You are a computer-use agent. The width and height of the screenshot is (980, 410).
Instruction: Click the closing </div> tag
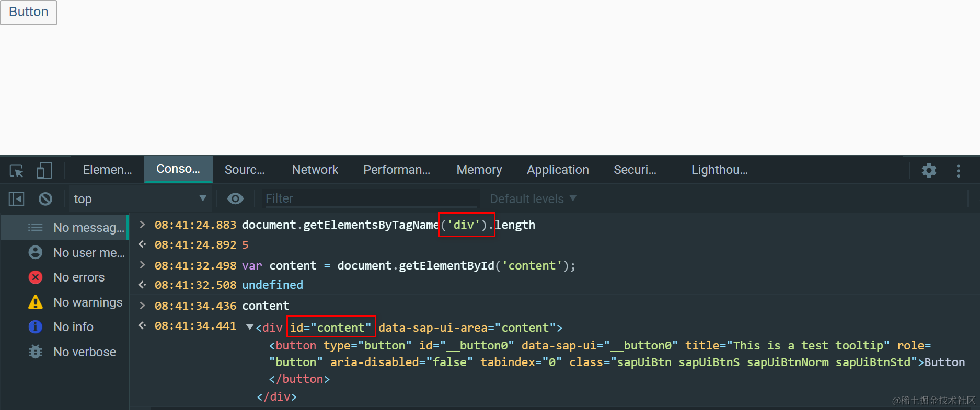click(276, 396)
